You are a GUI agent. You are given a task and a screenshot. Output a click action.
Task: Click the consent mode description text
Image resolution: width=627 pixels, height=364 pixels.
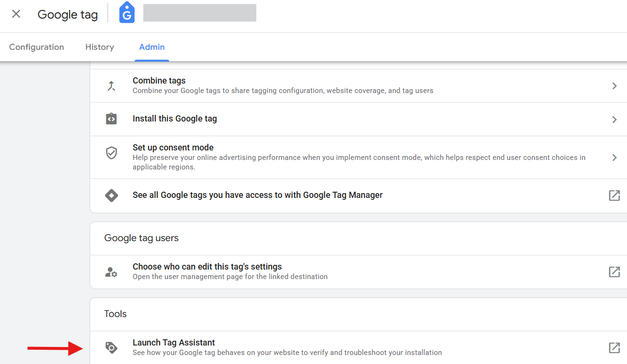(359, 162)
